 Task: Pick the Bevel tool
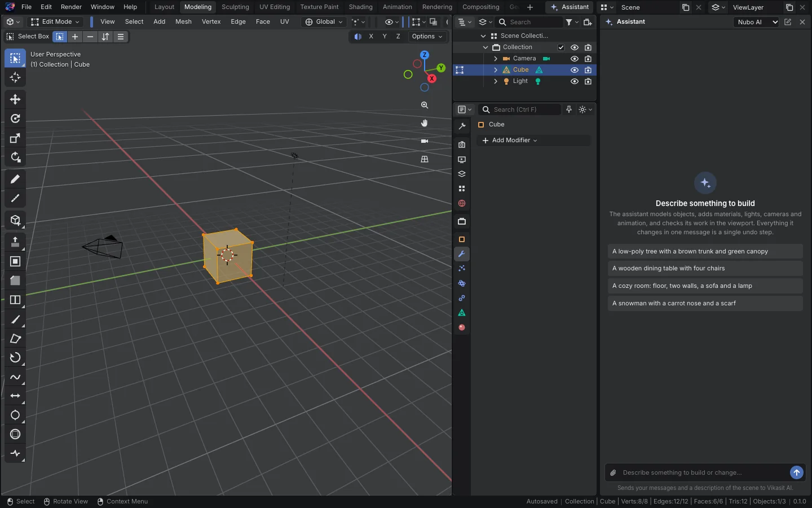[15, 281]
